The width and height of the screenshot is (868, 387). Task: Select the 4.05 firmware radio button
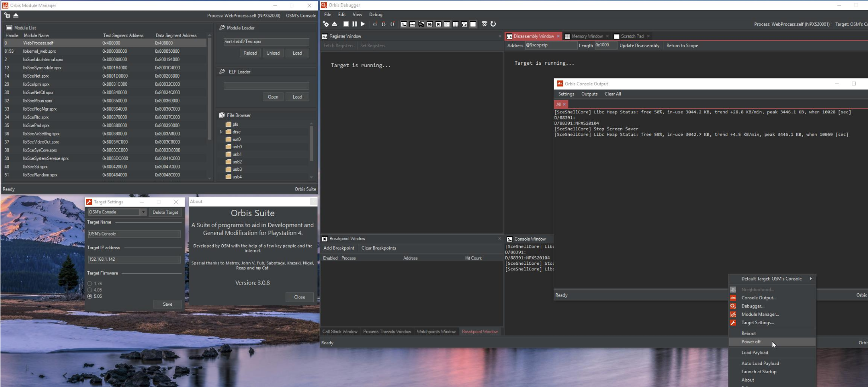[x=90, y=290]
